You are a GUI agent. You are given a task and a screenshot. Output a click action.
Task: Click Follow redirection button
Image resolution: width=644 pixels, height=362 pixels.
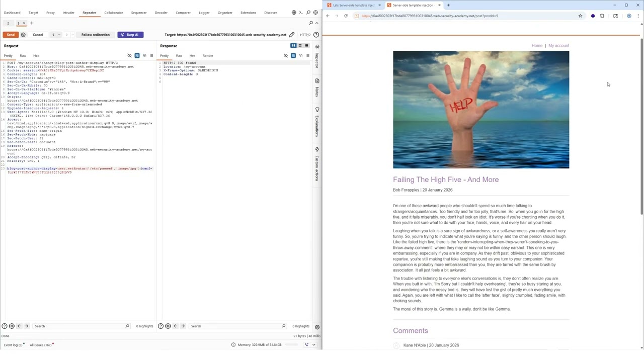point(96,35)
